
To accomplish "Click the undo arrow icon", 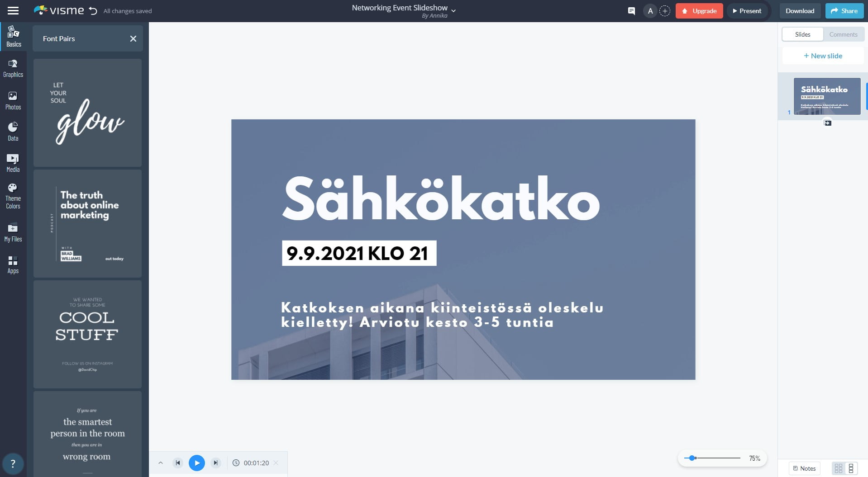I will coord(93,11).
